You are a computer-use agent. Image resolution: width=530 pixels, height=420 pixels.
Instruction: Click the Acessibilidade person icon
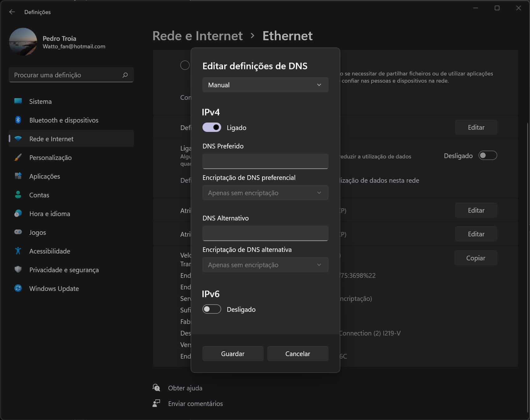pyautogui.click(x=18, y=251)
